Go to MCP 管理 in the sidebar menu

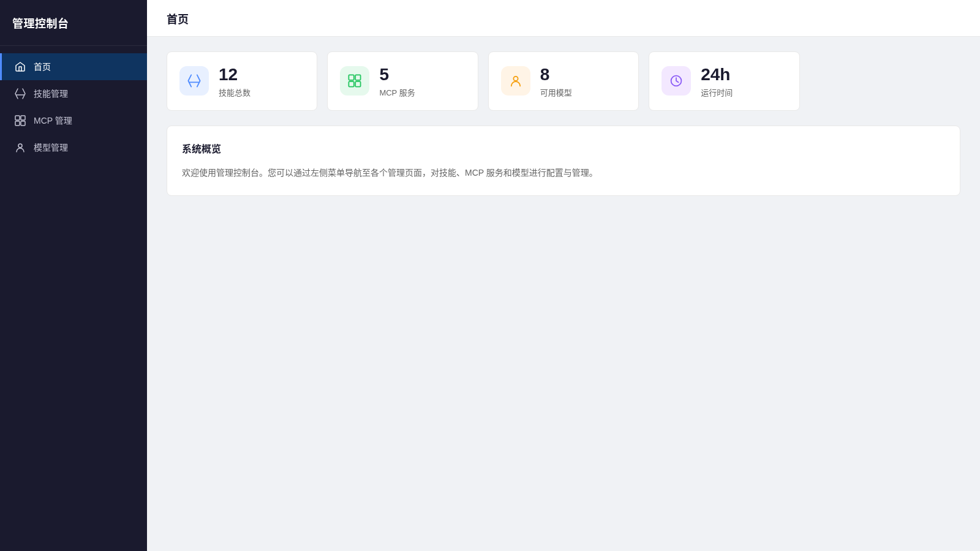(73, 121)
